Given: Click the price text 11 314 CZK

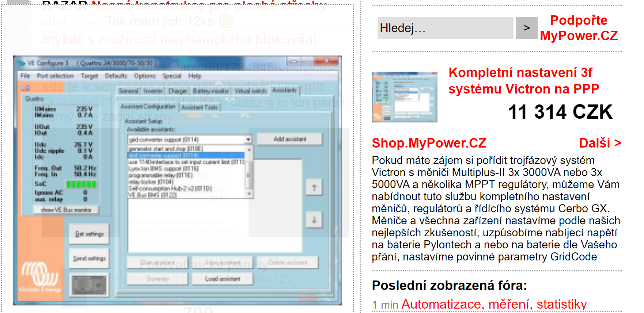Looking at the screenshot, I should 560,112.
